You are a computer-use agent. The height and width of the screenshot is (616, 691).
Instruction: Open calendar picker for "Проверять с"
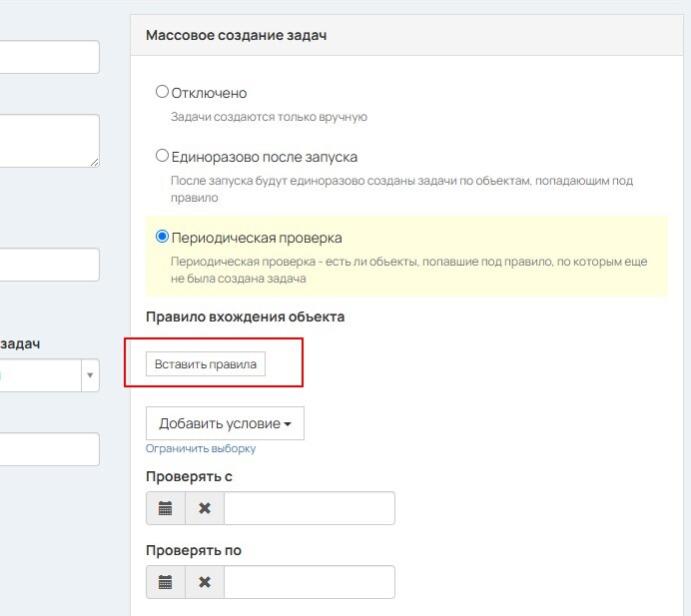[166, 508]
